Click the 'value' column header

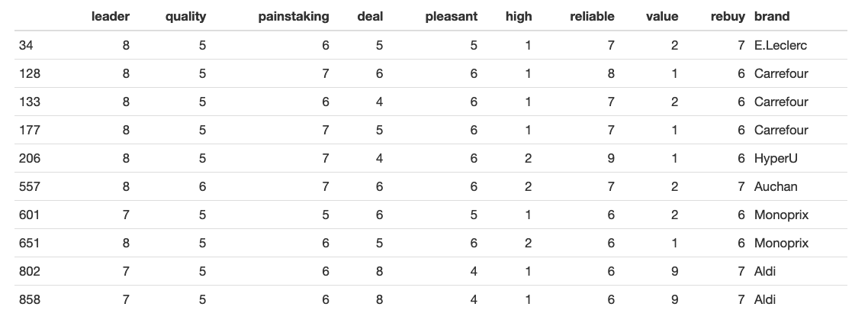pyautogui.click(x=662, y=17)
